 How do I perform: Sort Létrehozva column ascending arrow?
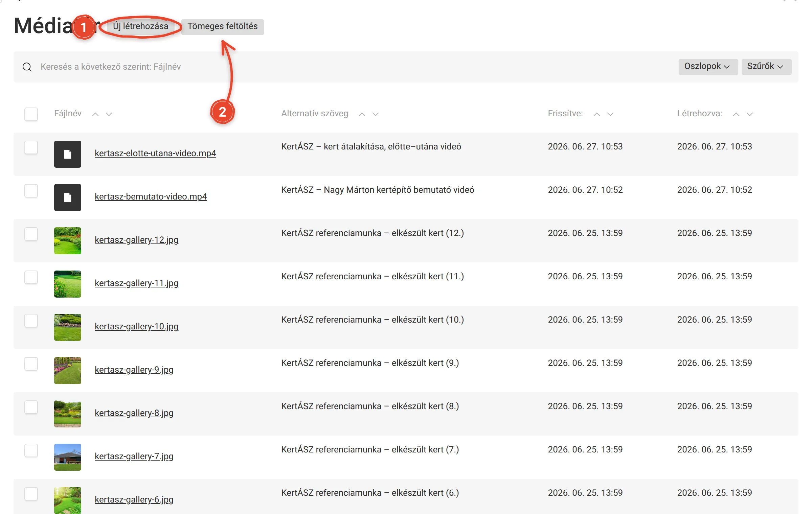click(736, 114)
